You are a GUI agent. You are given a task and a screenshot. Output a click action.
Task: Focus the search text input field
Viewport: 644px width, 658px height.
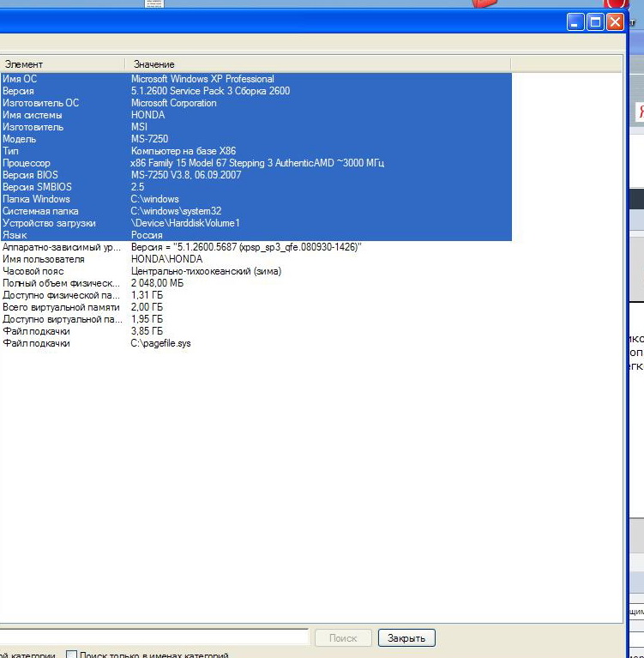154,637
